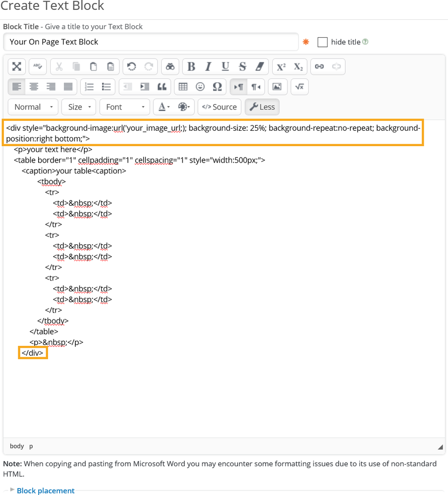
Task: Maximize the editor with the fullscreen icon
Action: [17, 66]
